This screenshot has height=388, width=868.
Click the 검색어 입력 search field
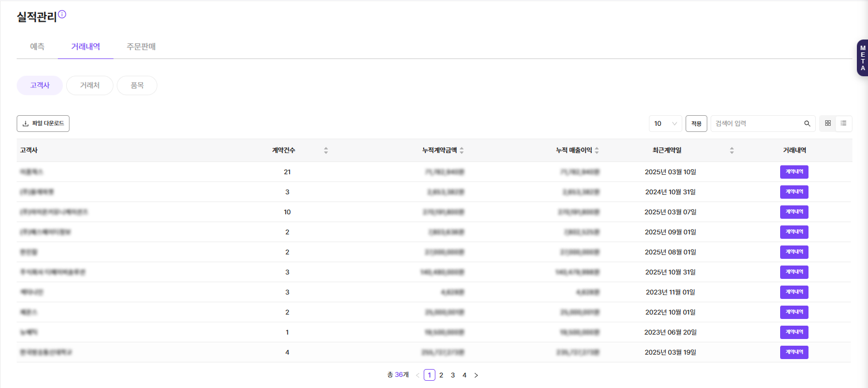(756, 124)
